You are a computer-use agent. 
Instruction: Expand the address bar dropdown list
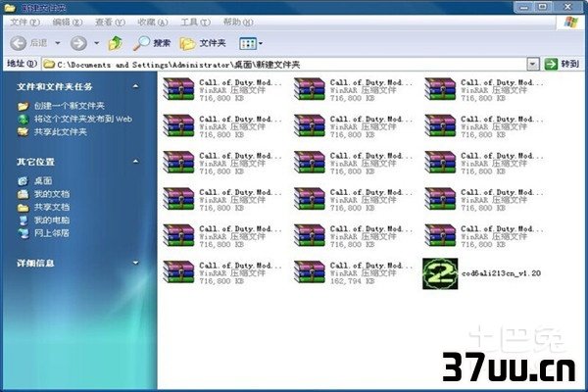(x=532, y=65)
